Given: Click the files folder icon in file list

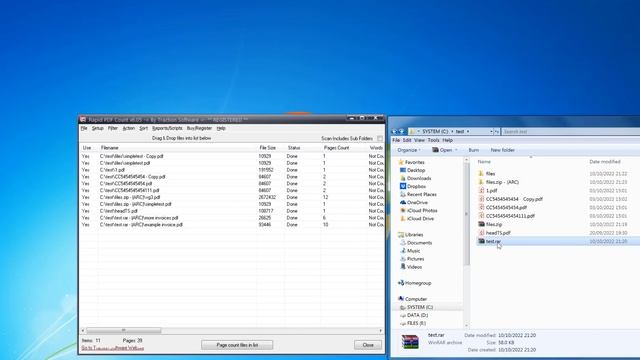Looking at the screenshot, I should click(x=481, y=173).
